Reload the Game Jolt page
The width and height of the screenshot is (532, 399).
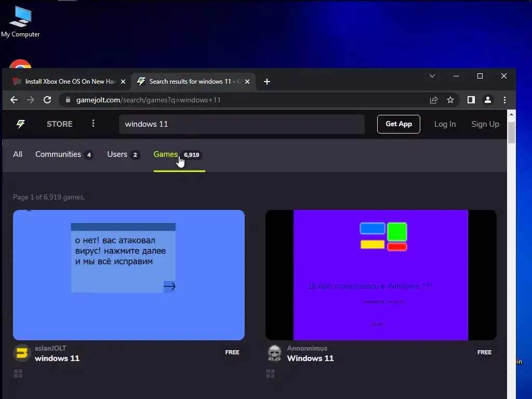tap(47, 100)
